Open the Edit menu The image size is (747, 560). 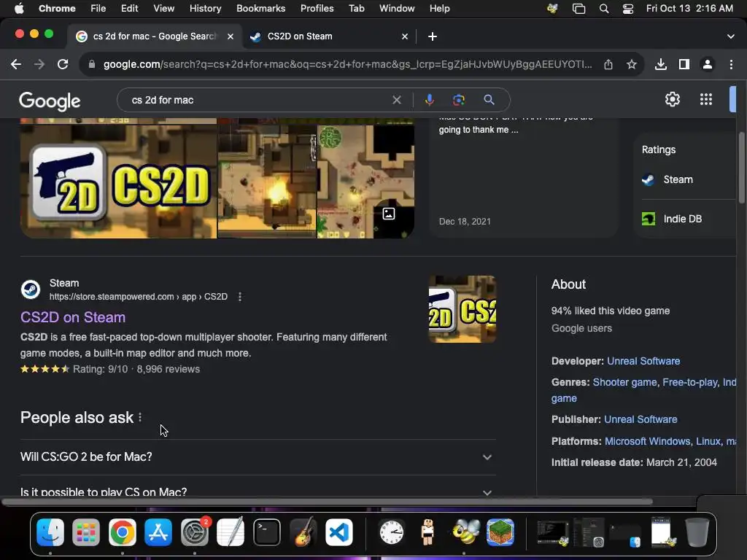(129, 9)
